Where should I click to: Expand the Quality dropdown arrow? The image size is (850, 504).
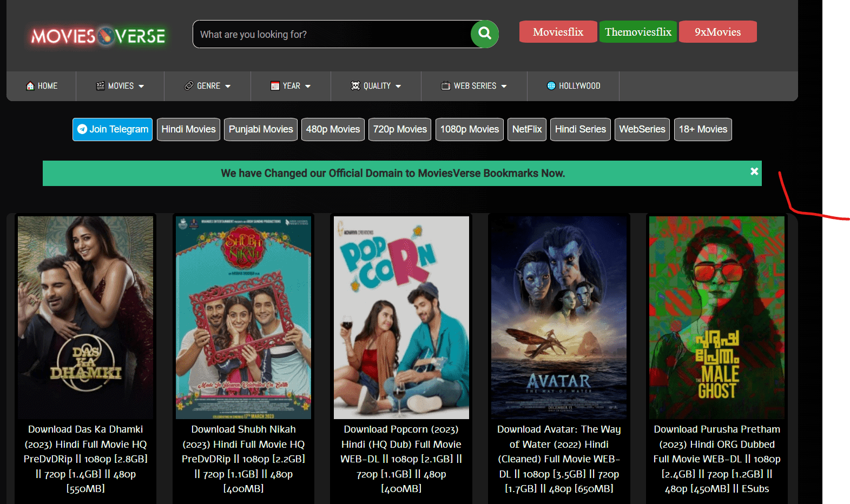click(398, 87)
